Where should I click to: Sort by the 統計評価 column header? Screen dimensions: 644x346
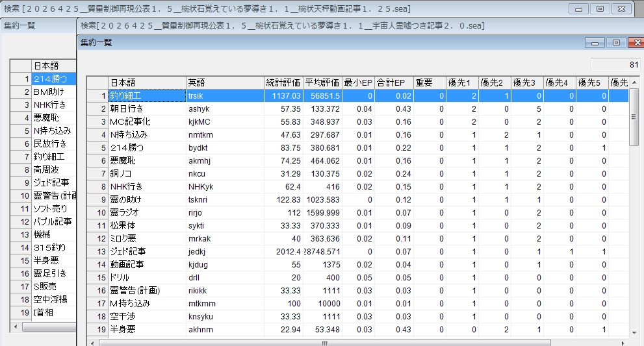pyautogui.click(x=283, y=82)
